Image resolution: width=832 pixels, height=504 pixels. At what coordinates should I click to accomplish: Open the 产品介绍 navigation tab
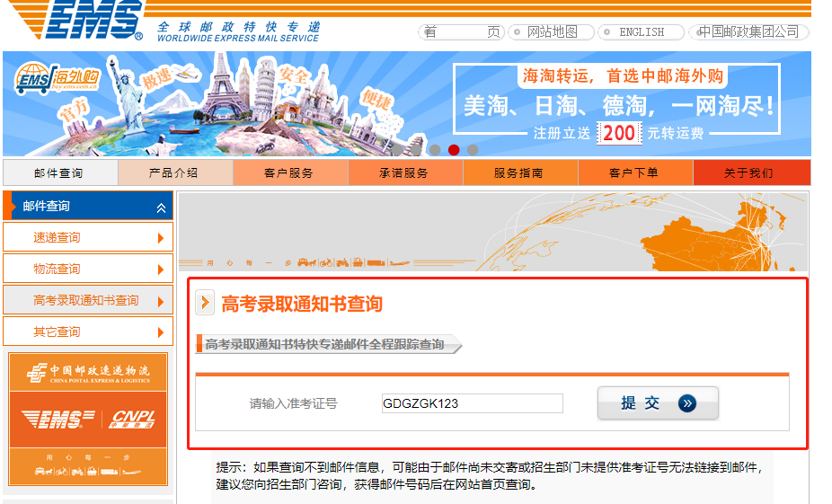point(174,172)
